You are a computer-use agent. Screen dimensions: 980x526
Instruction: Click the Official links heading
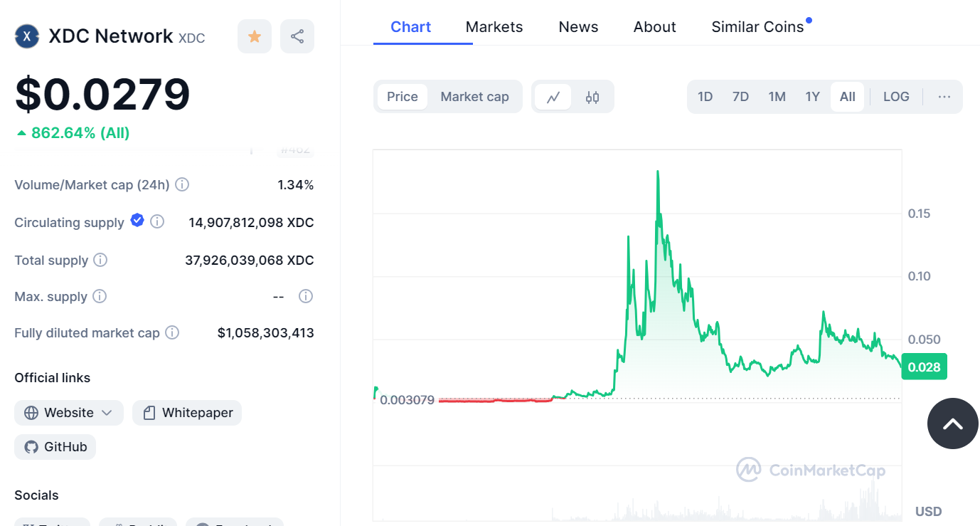(53, 378)
